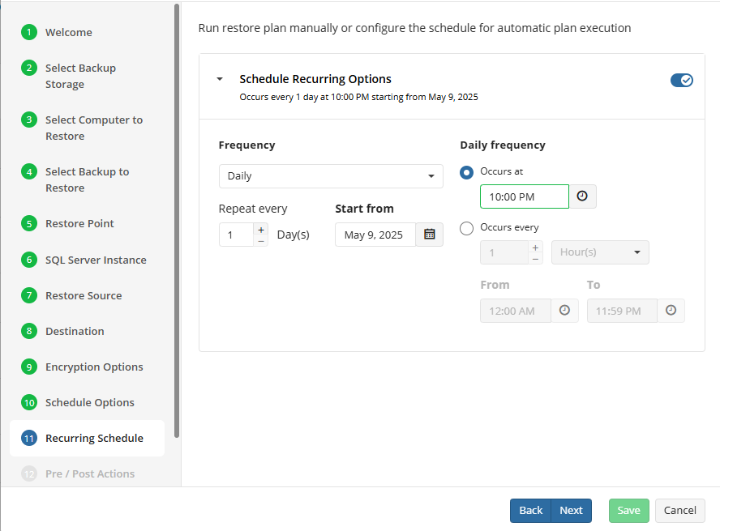Click the sidebar vertical scrollbar
This screenshot has height=531, width=730.
[x=177, y=220]
